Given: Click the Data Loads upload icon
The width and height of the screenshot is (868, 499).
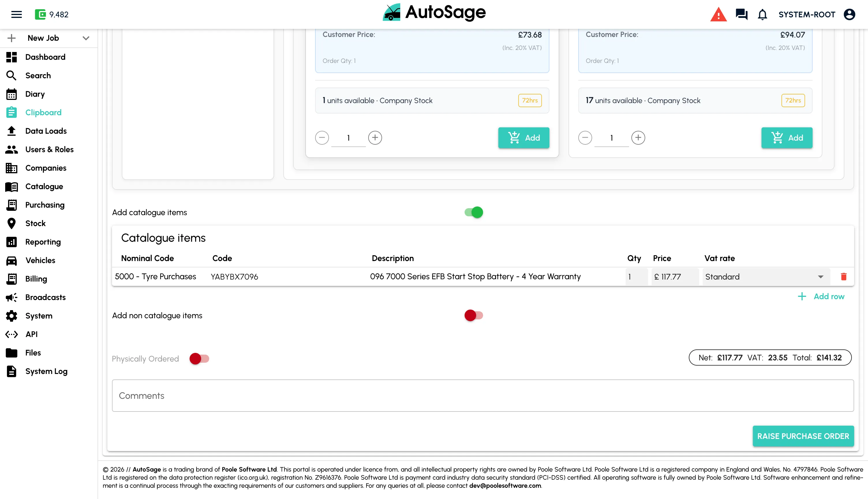Looking at the screenshot, I should click(11, 131).
